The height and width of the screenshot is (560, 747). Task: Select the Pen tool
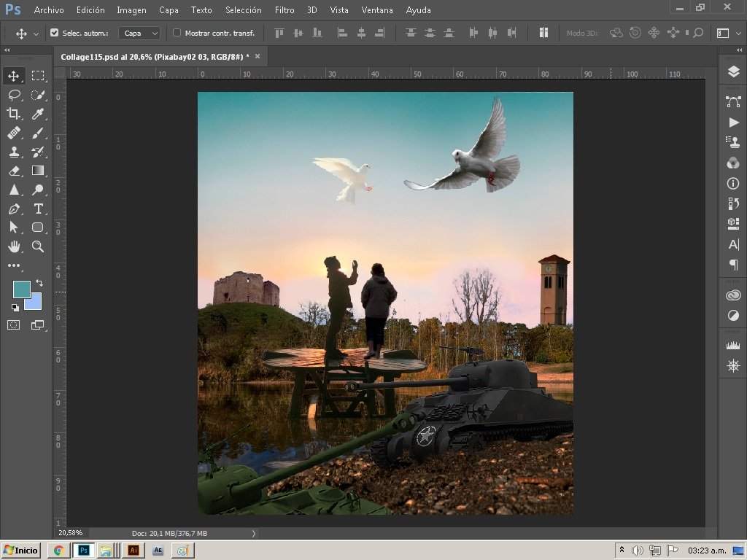[x=14, y=209]
